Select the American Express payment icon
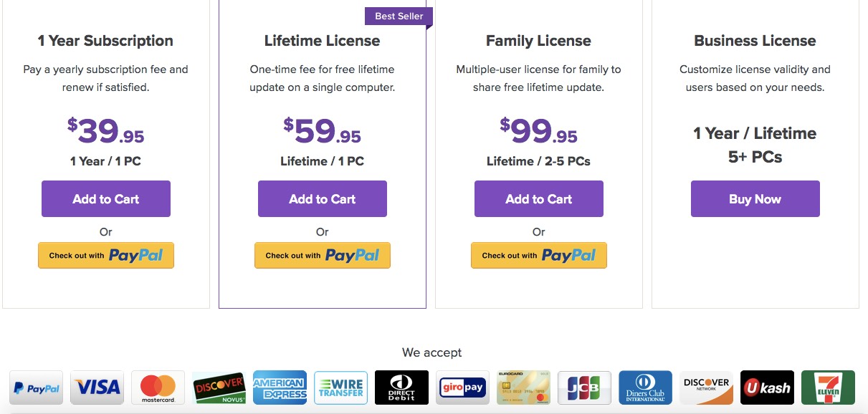The height and width of the screenshot is (414, 868). coord(280,387)
